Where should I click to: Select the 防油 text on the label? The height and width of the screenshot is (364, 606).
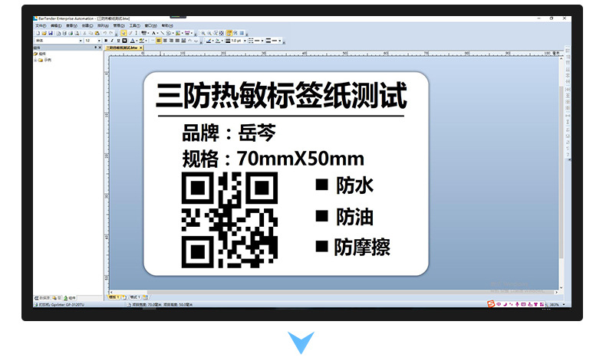354,217
